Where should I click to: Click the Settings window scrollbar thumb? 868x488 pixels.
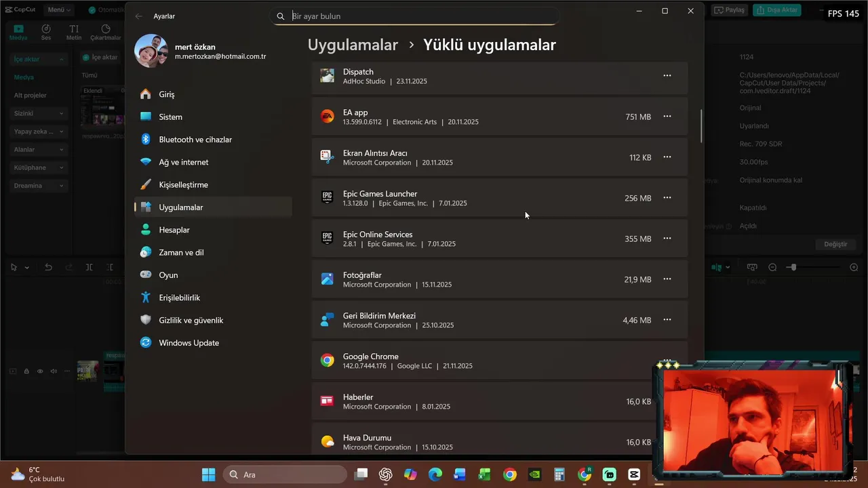click(x=701, y=125)
